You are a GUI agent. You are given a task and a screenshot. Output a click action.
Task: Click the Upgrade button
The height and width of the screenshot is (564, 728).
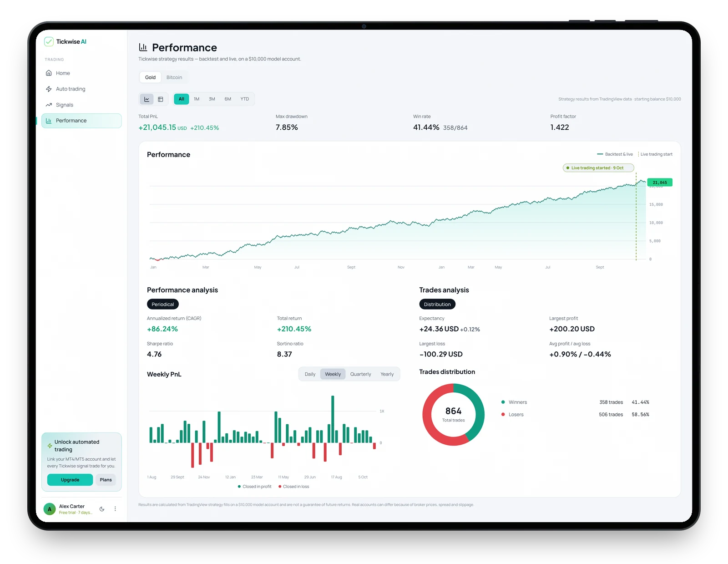tap(70, 480)
